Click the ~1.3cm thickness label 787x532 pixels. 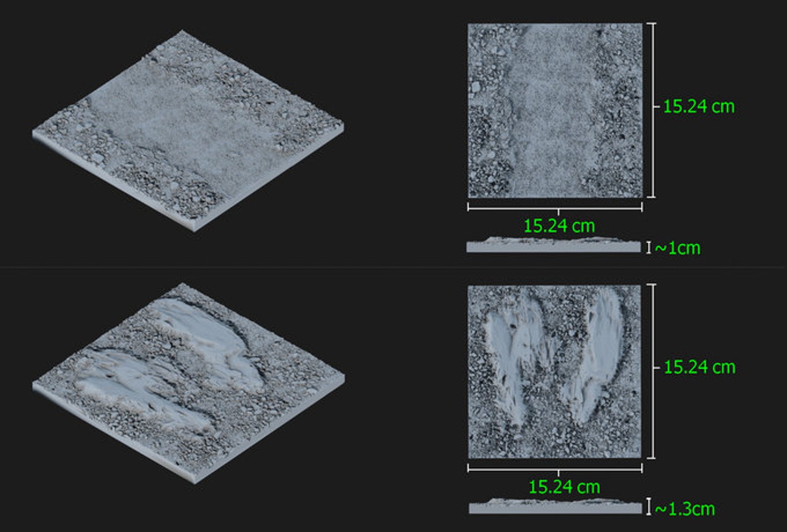[x=684, y=509]
